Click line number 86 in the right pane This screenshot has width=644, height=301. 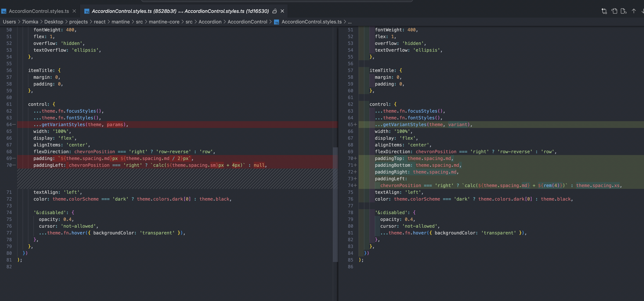click(350, 267)
